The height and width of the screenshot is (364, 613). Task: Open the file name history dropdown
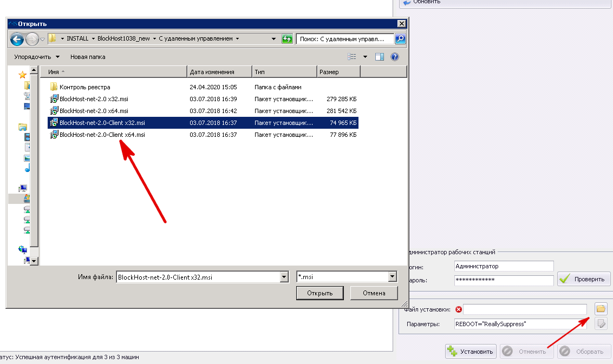tap(284, 277)
